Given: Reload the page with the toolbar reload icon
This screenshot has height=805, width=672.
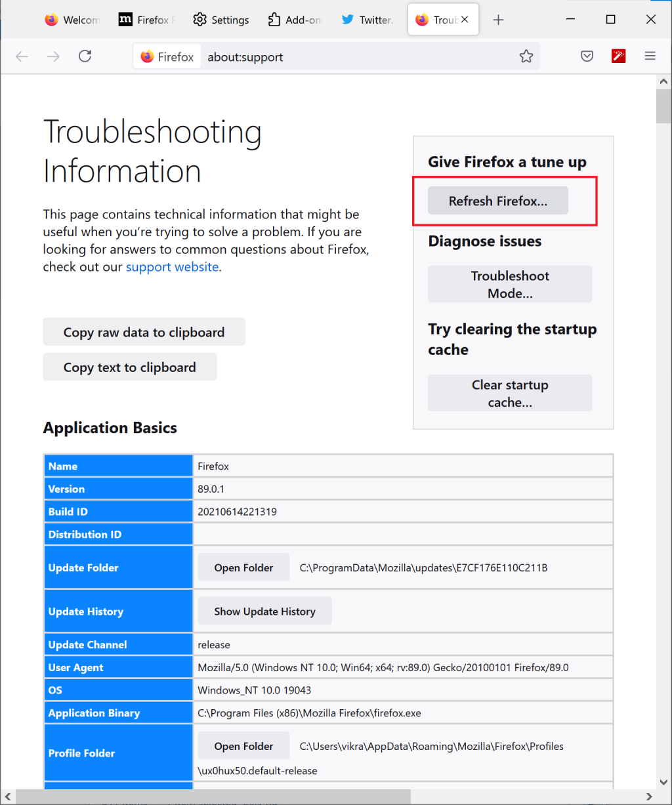Looking at the screenshot, I should [x=85, y=56].
